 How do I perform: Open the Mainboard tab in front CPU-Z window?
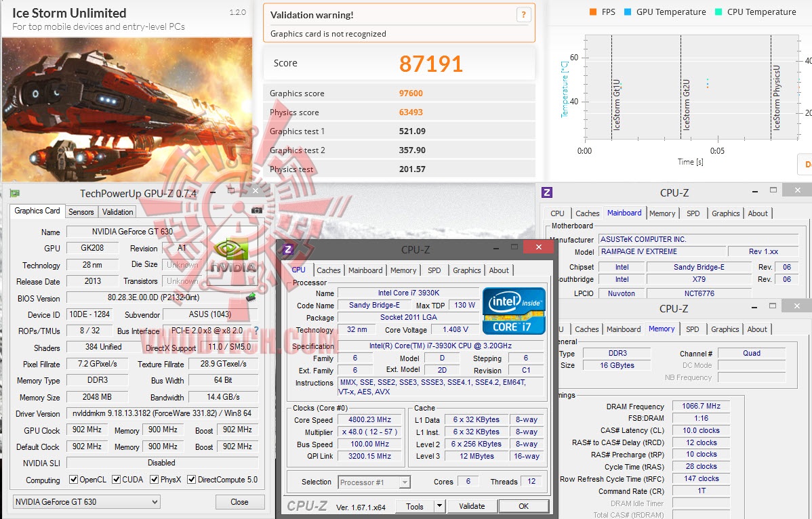[x=365, y=270]
